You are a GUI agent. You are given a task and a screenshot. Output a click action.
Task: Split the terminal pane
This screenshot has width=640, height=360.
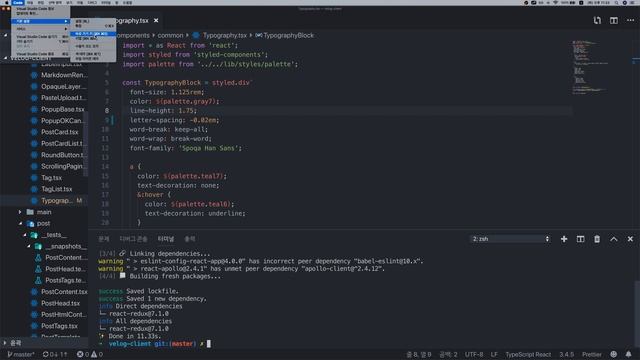tap(580, 239)
